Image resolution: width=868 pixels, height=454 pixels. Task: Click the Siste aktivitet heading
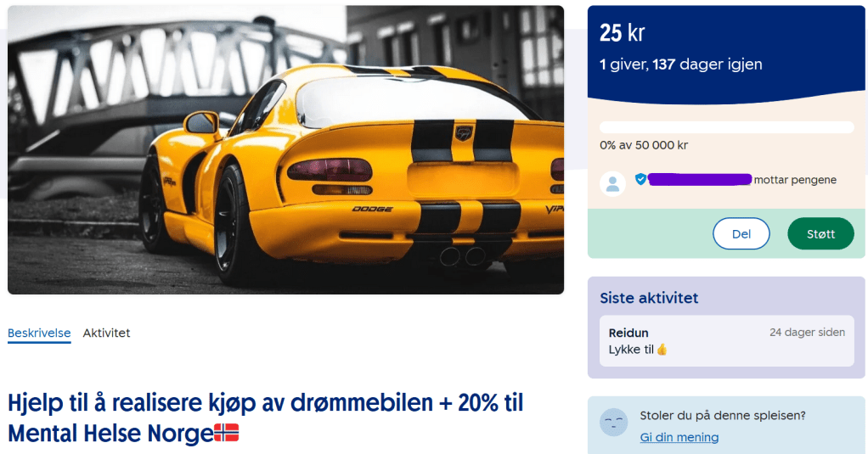tap(650, 298)
